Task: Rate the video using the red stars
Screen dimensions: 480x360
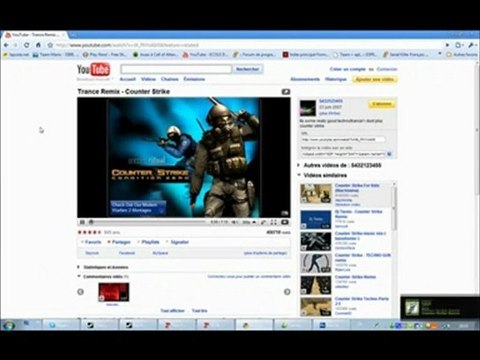Action: click(89, 232)
